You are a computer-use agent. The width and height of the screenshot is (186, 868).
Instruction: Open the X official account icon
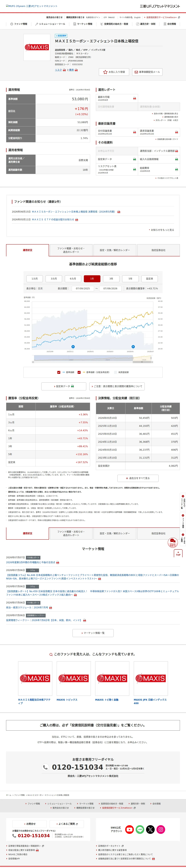click(x=151, y=829)
